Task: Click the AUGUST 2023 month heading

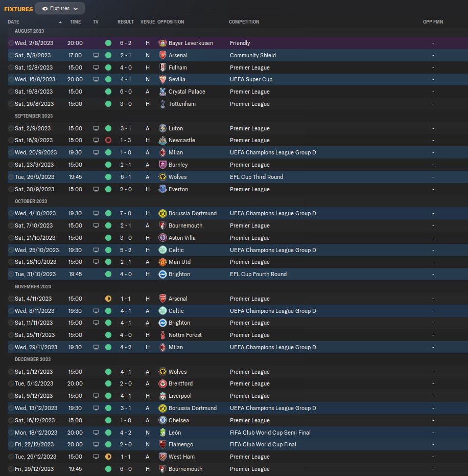Action: 29,31
